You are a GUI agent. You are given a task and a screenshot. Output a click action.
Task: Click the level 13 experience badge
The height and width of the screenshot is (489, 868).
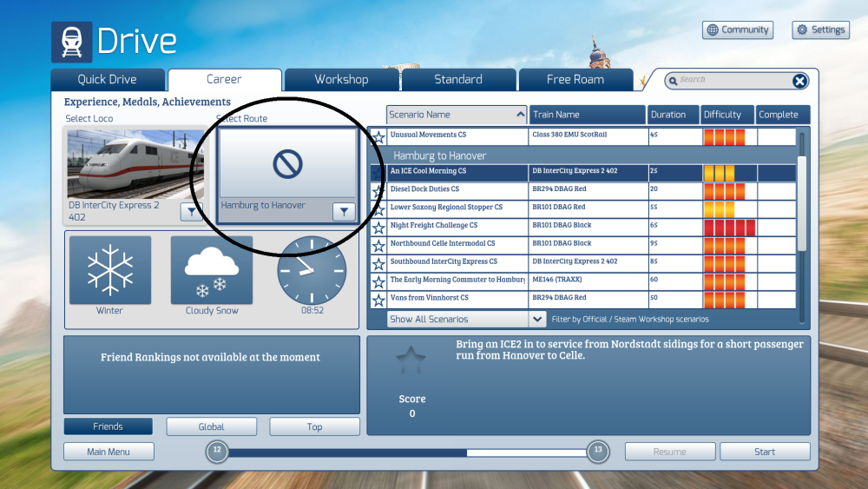pos(597,451)
